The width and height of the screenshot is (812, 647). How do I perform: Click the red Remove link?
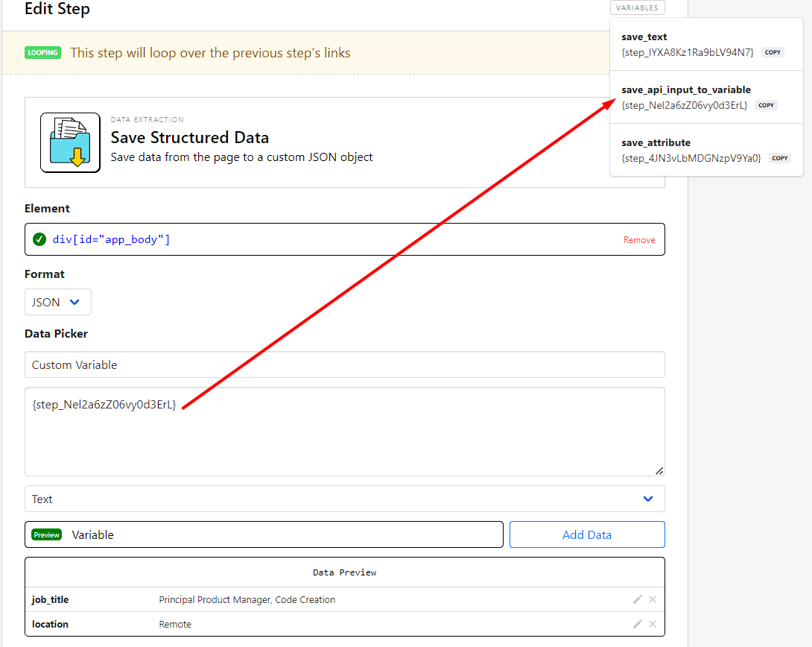tap(639, 240)
